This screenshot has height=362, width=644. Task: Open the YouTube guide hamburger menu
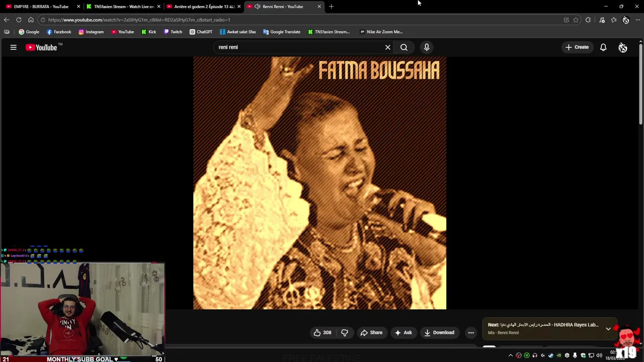click(14, 47)
